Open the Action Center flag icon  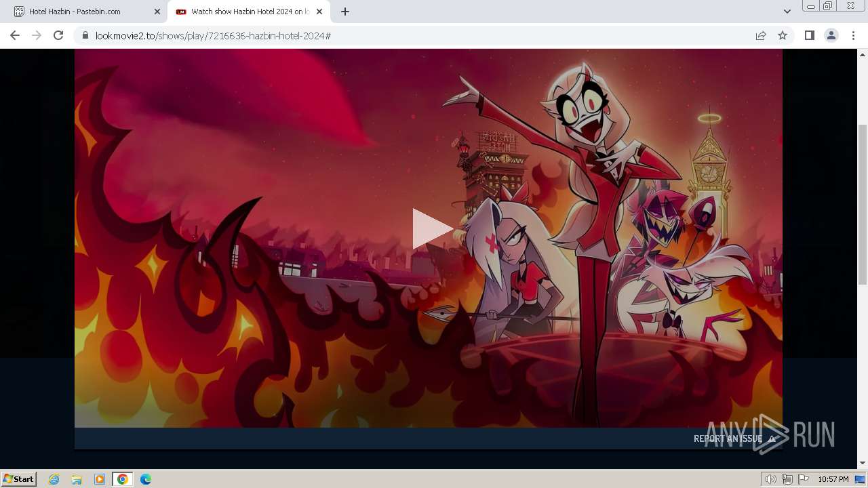click(x=804, y=479)
